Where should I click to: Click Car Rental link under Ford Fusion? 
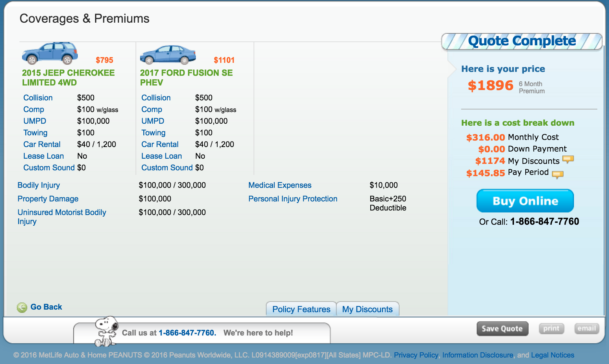(160, 144)
